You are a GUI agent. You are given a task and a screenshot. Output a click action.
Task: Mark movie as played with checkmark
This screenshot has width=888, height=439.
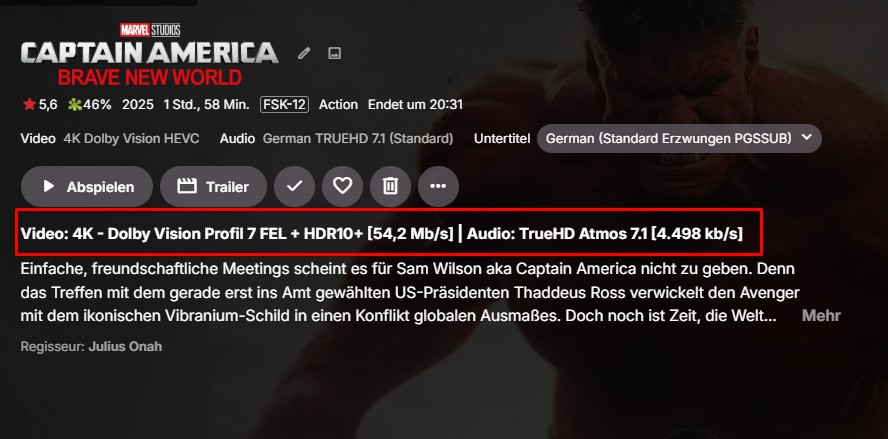tap(294, 186)
